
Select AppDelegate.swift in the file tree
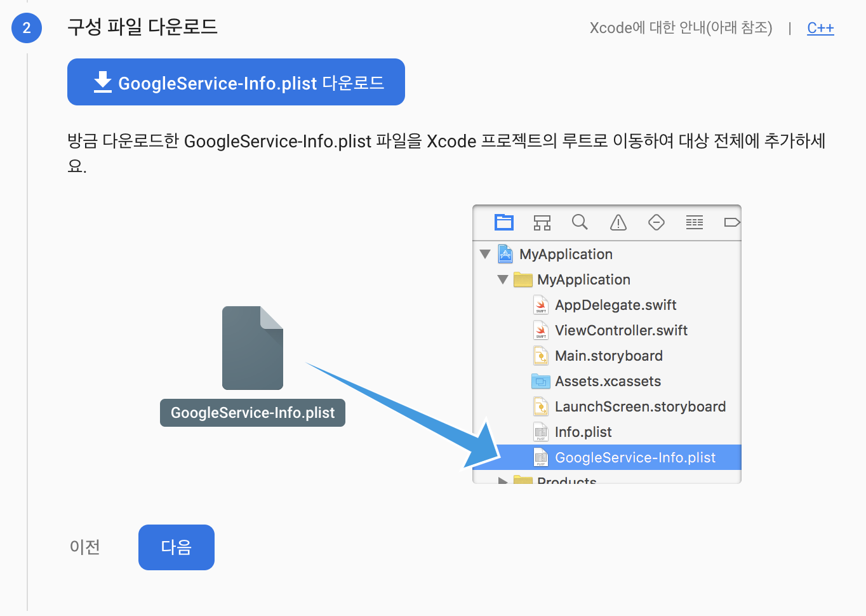(607, 305)
